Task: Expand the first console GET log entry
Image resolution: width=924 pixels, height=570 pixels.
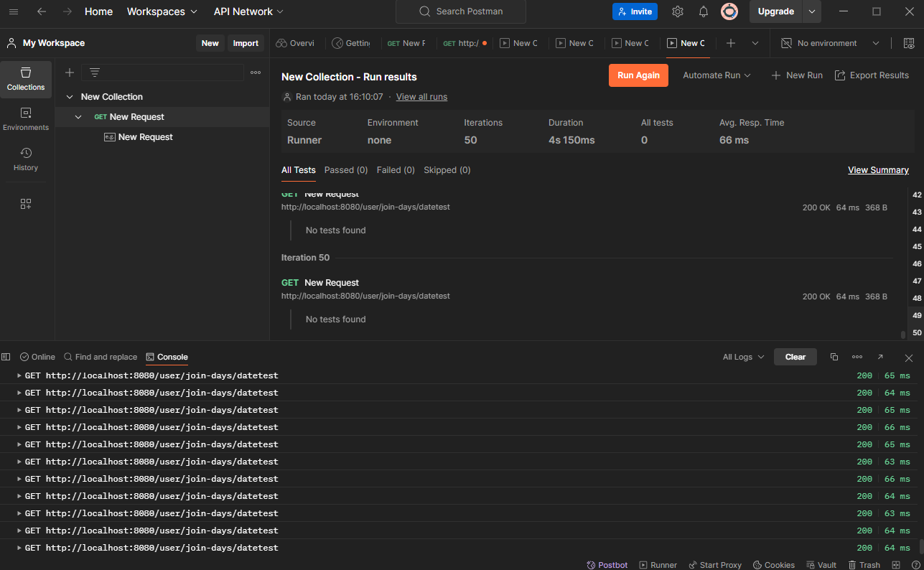Action: (x=19, y=375)
